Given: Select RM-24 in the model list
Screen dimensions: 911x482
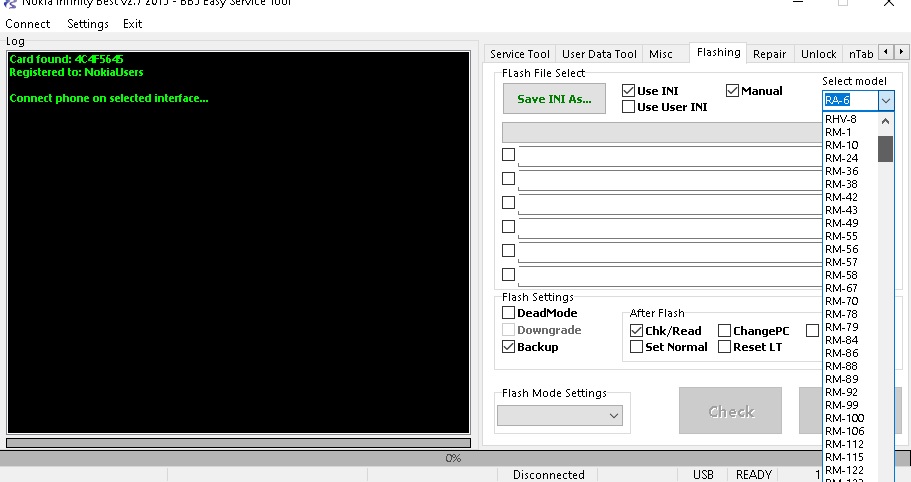Looking at the screenshot, I should click(x=852, y=158).
